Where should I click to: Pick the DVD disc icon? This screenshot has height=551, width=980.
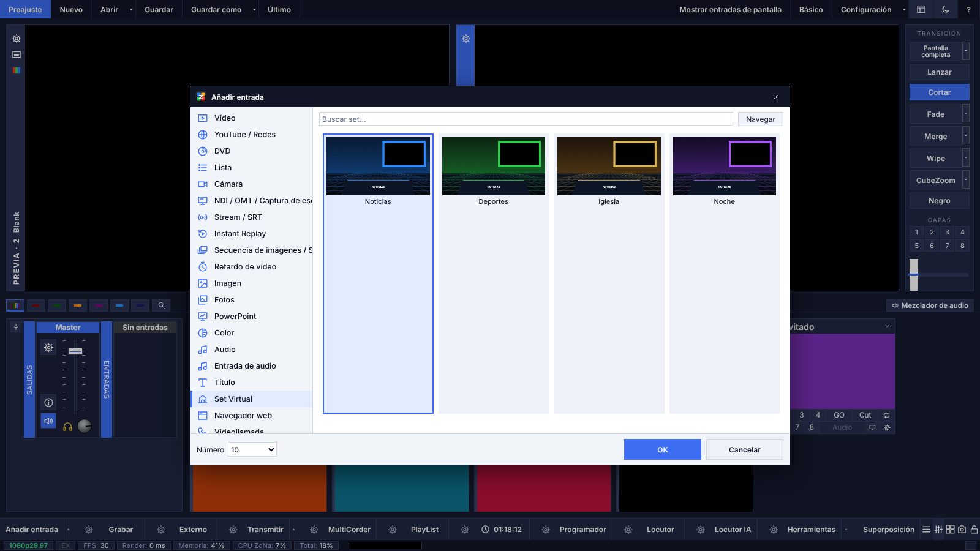pyautogui.click(x=203, y=151)
